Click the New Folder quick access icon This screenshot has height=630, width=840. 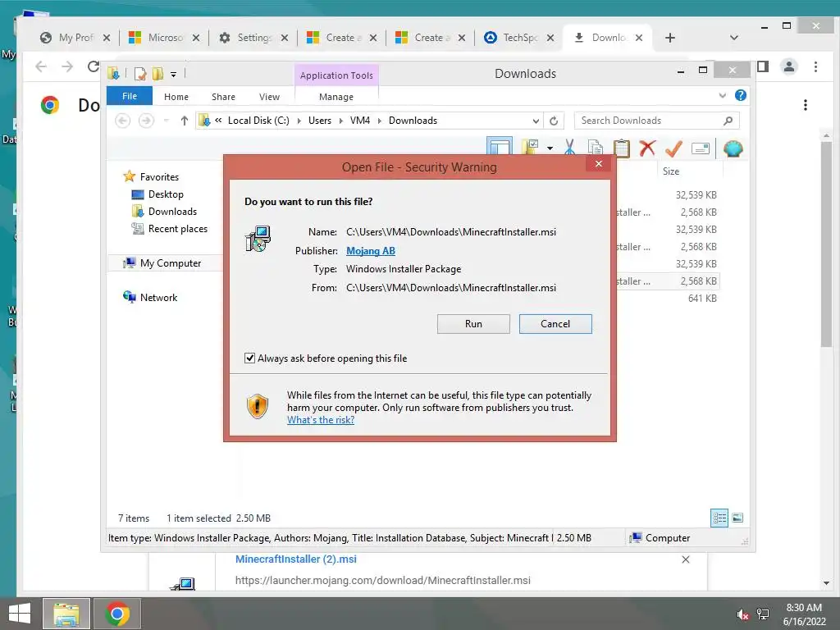click(157, 74)
